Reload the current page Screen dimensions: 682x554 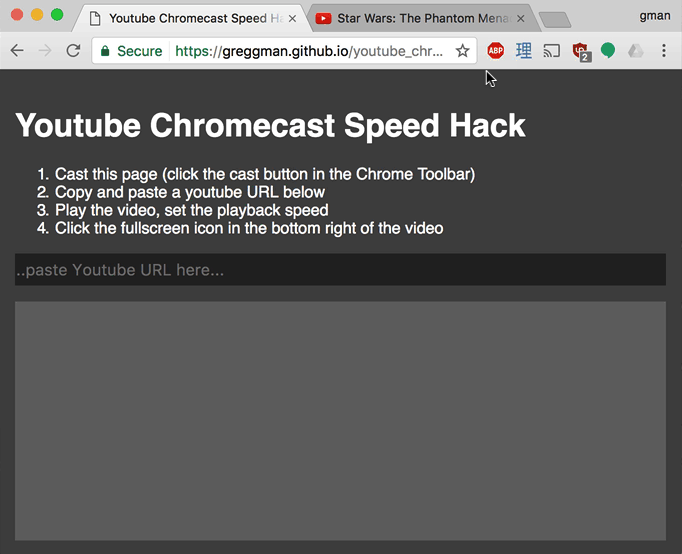73,50
